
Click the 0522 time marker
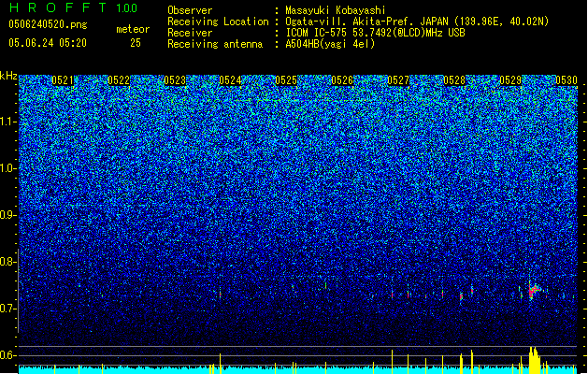119,80
